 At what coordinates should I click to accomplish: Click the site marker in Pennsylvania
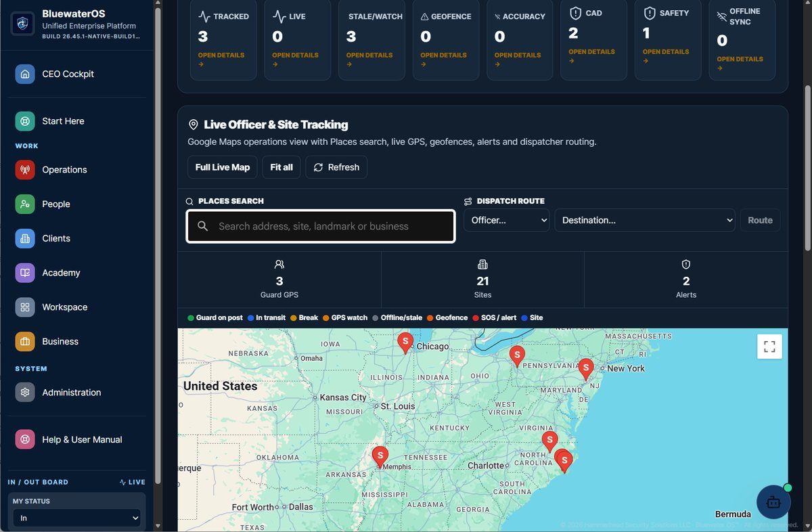(x=517, y=356)
